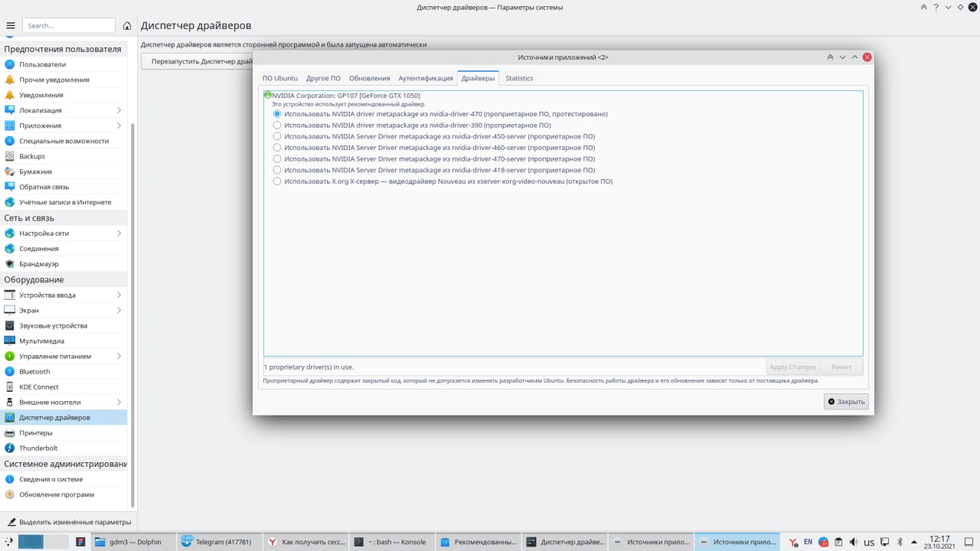This screenshot has height=551, width=980.
Task: Open the Мультимедиа settings item
Action: [64, 341]
